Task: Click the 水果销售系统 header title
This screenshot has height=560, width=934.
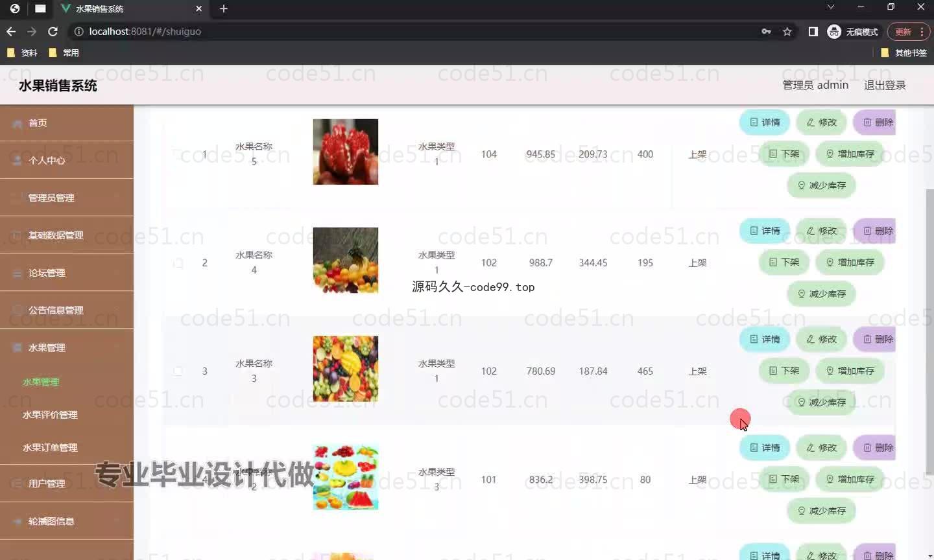Action: coord(58,86)
